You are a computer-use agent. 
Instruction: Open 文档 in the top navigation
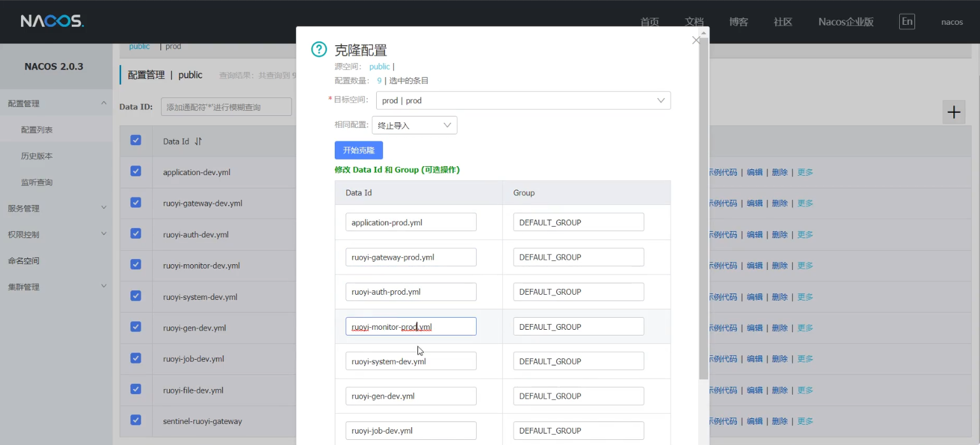point(694,22)
